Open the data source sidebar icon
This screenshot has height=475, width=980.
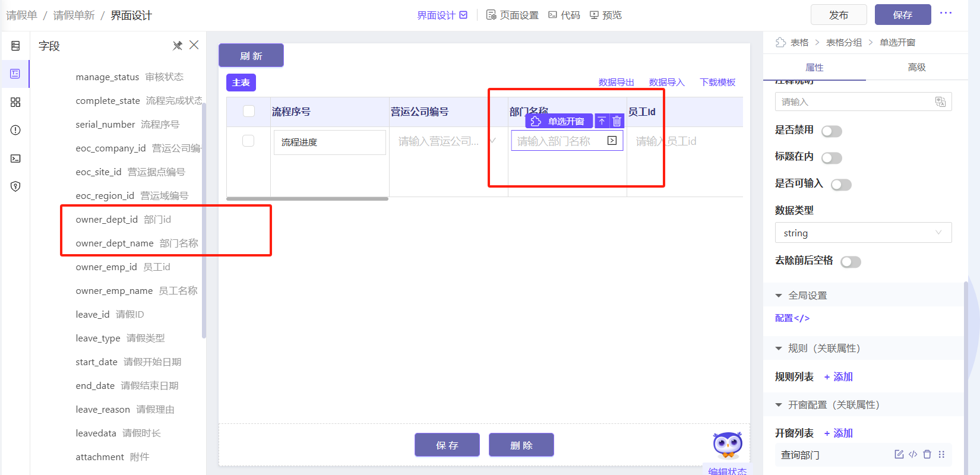(x=15, y=46)
